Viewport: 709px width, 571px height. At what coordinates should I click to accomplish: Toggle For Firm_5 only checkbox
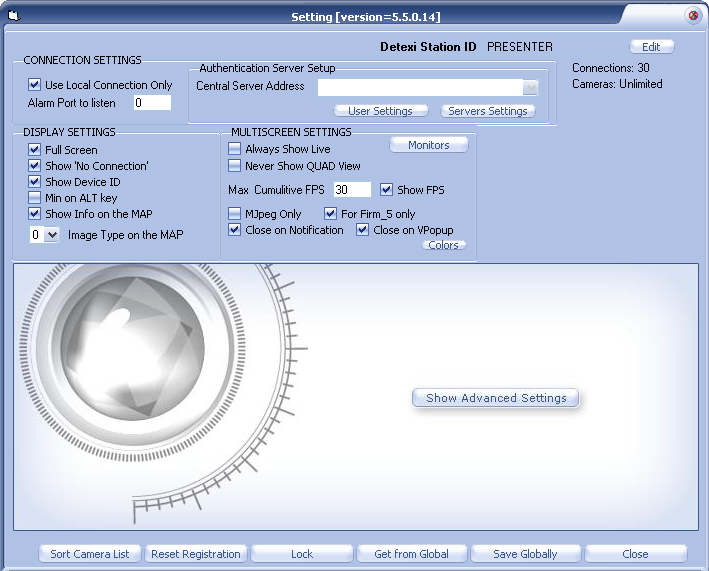pos(331,213)
